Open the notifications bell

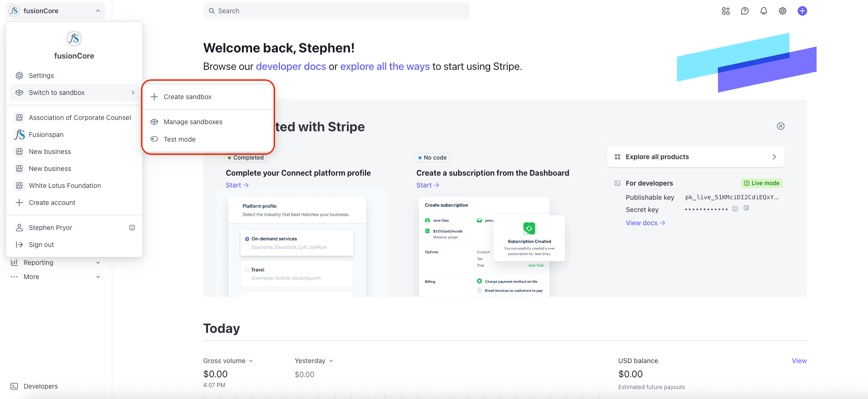click(763, 11)
